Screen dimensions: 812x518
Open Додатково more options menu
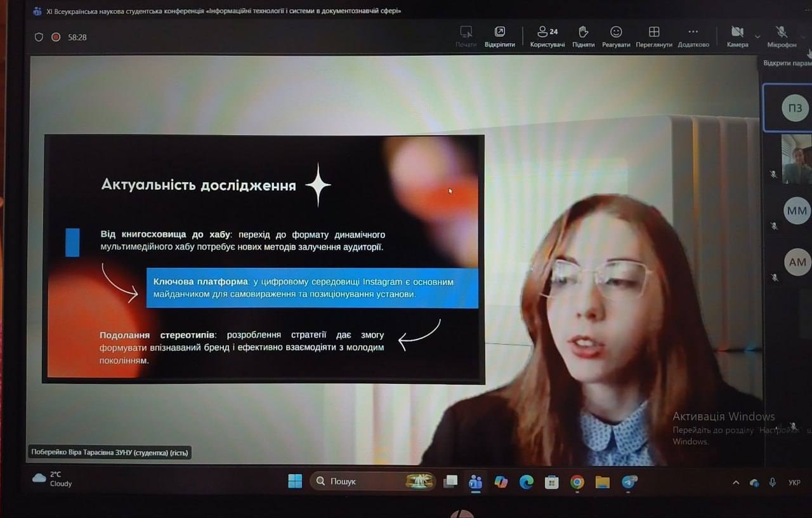tap(693, 36)
